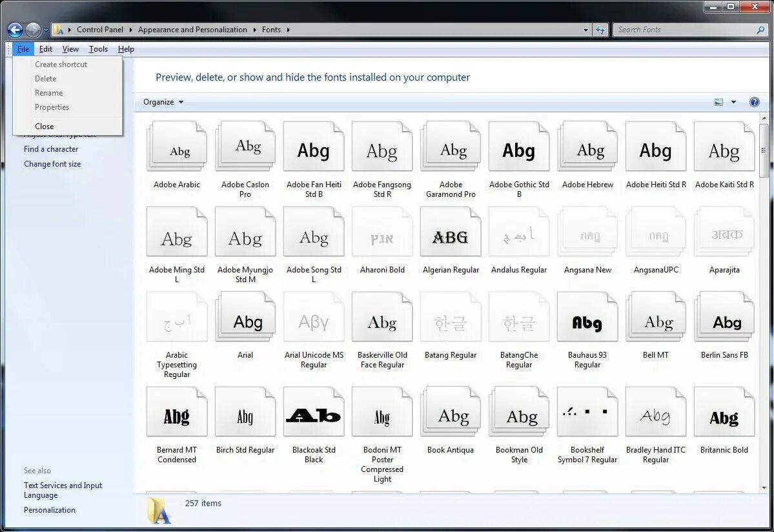Open the Tools menu
Screen dimensions: 774x532
pos(98,49)
